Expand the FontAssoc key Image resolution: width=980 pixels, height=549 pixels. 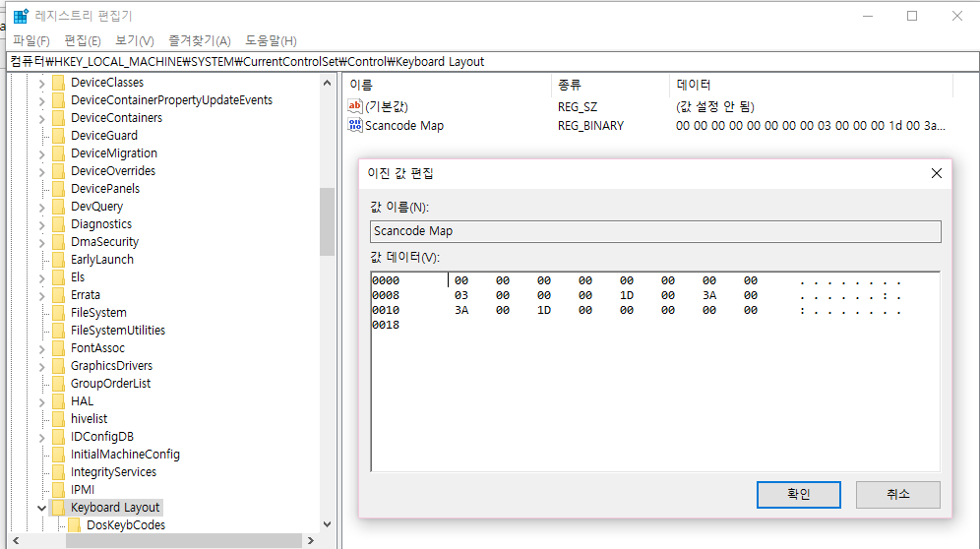pyautogui.click(x=42, y=348)
